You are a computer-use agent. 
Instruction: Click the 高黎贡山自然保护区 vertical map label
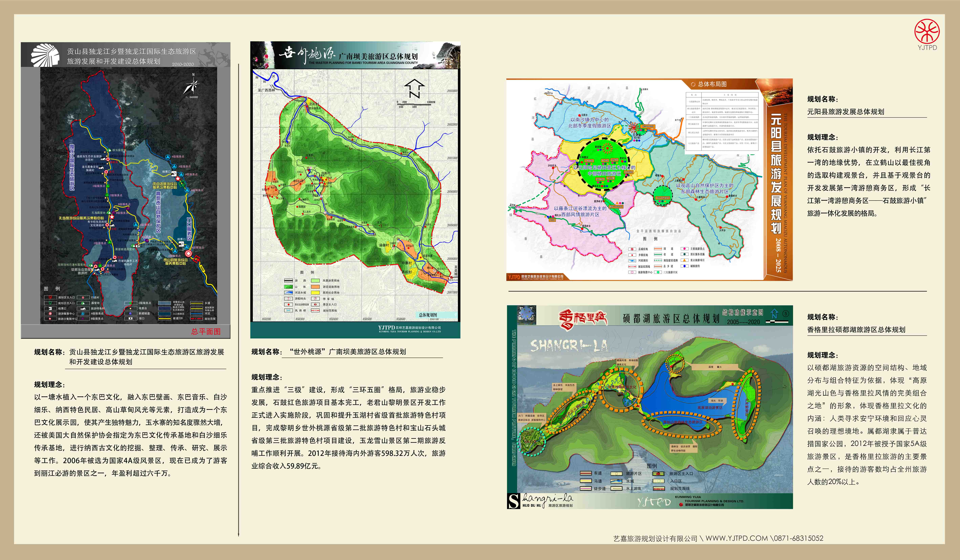[x=159, y=212]
